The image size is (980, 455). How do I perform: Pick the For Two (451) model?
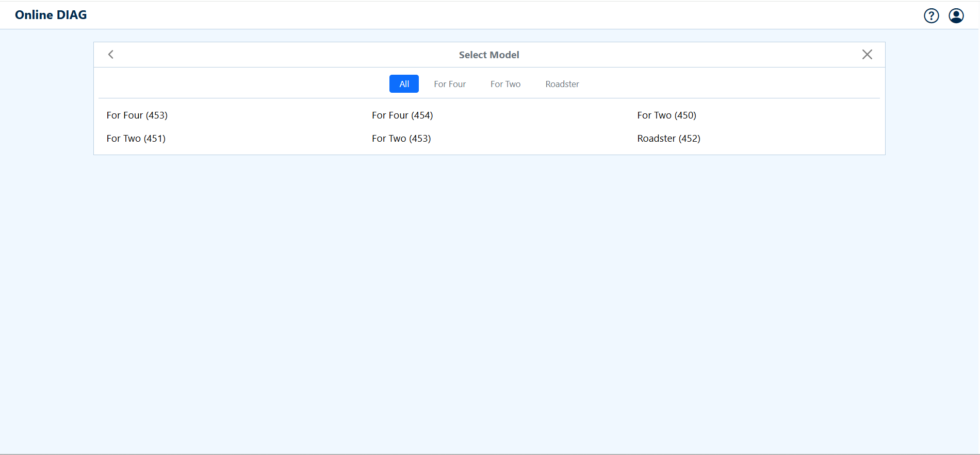click(136, 139)
